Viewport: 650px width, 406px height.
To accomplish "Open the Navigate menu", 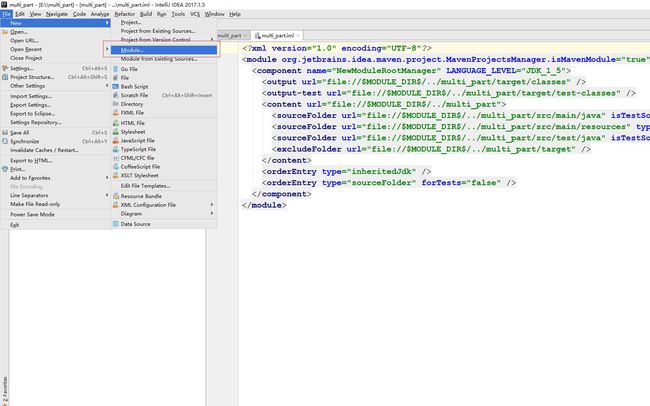I will 57,14.
